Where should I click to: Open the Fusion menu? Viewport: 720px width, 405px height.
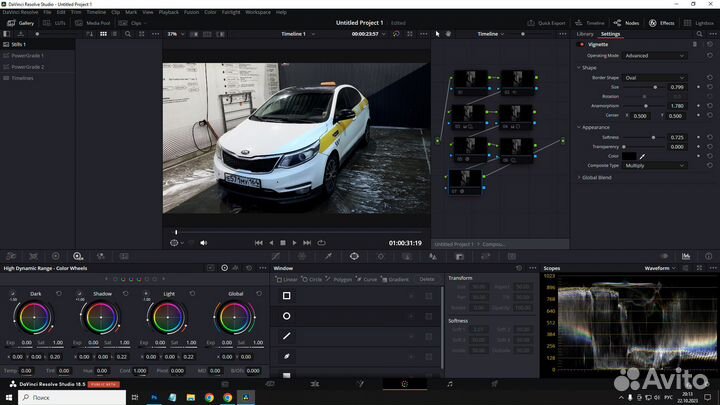tap(192, 12)
